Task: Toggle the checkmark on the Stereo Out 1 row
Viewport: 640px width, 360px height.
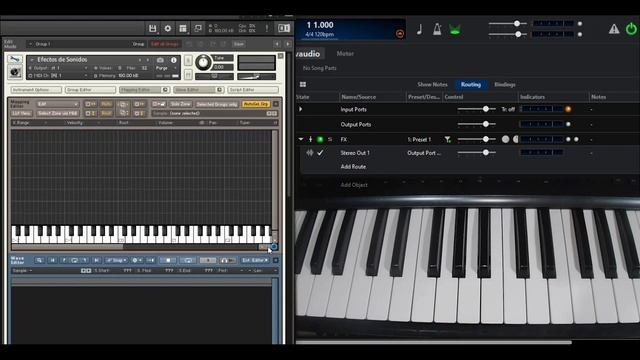Action: pyautogui.click(x=320, y=153)
